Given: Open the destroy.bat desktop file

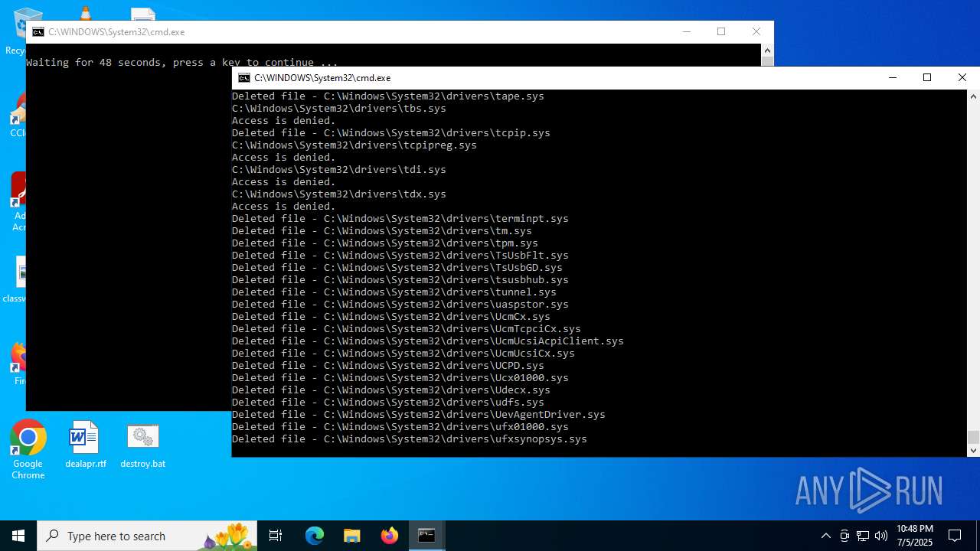Looking at the screenshot, I should pyautogui.click(x=143, y=445).
